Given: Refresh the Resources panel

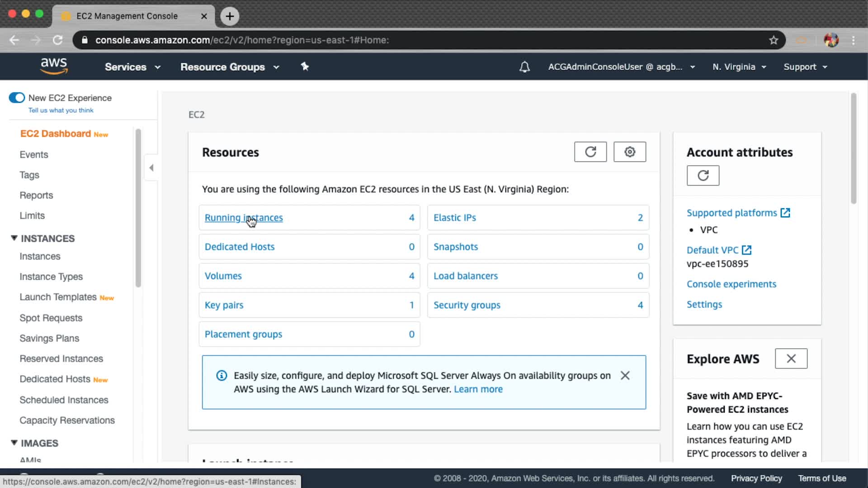Looking at the screenshot, I should (590, 152).
